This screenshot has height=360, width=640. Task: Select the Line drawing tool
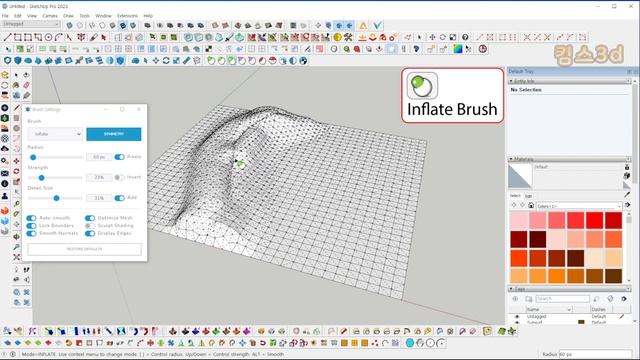pos(7,37)
